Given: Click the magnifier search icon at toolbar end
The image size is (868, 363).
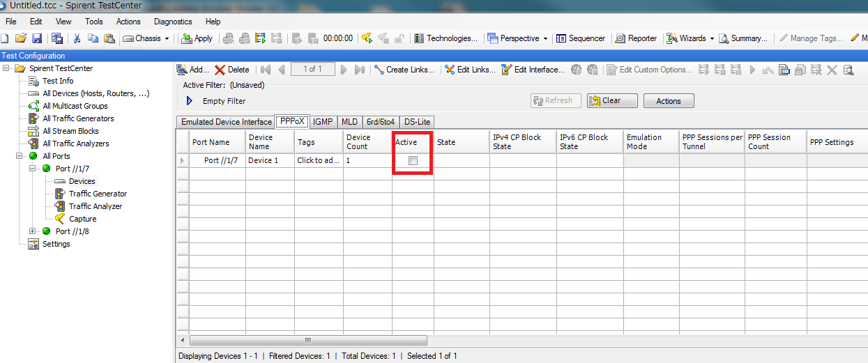Looking at the screenshot, I should (848, 70).
